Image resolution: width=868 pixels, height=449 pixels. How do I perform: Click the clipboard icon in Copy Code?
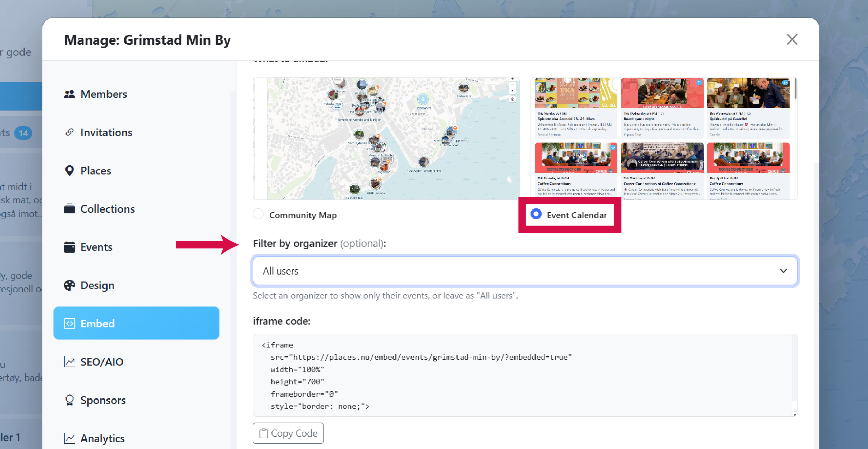(x=264, y=433)
